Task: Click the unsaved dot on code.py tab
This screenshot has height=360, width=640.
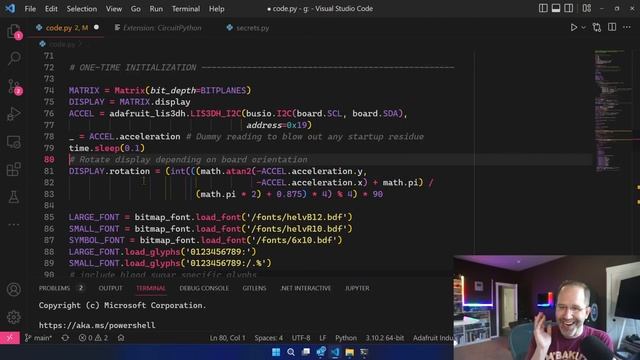Action: click(96, 27)
